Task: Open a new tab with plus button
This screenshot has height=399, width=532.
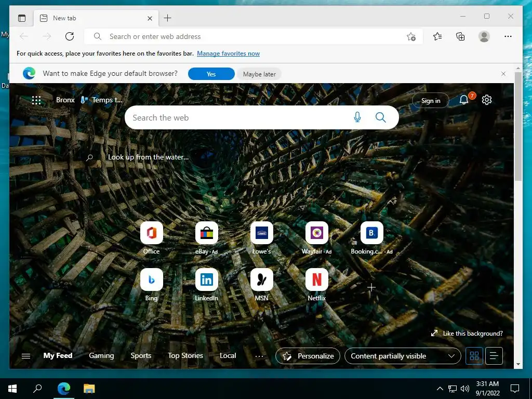Action: 168,18
